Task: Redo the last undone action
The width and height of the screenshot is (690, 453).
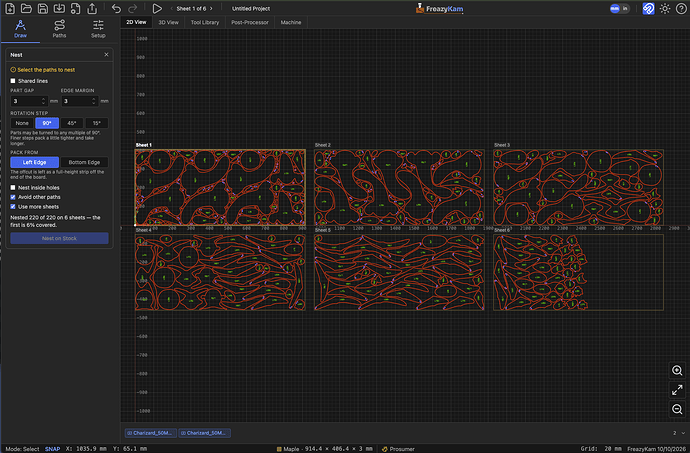Action: point(132,8)
